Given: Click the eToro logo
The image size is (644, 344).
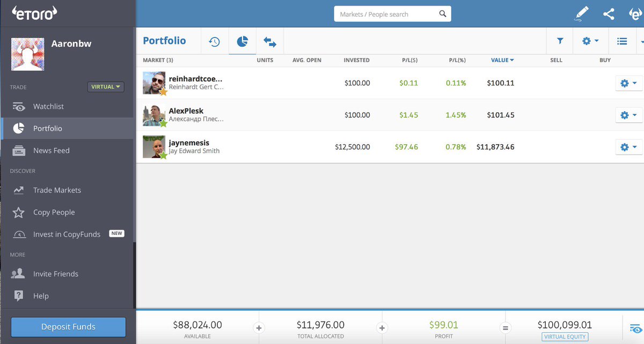Looking at the screenshot, I should click(x=34, y=13).
